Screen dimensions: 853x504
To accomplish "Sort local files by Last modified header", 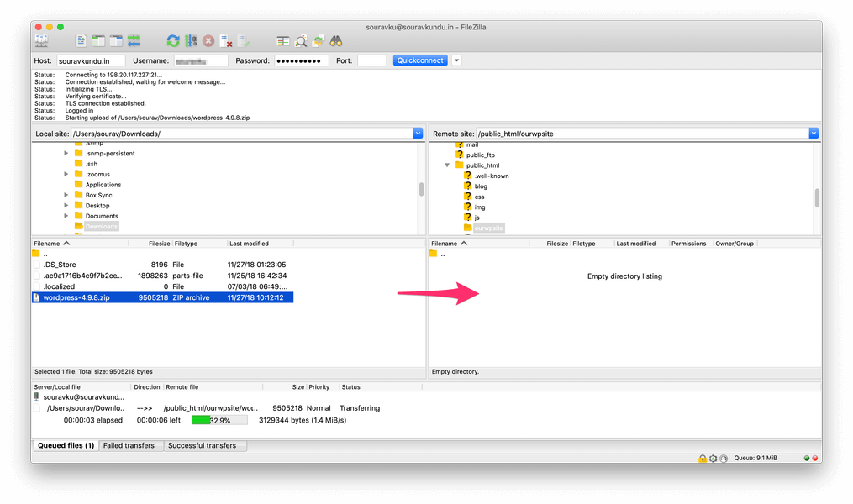I will pyautogui.click(x=260, y=244).
